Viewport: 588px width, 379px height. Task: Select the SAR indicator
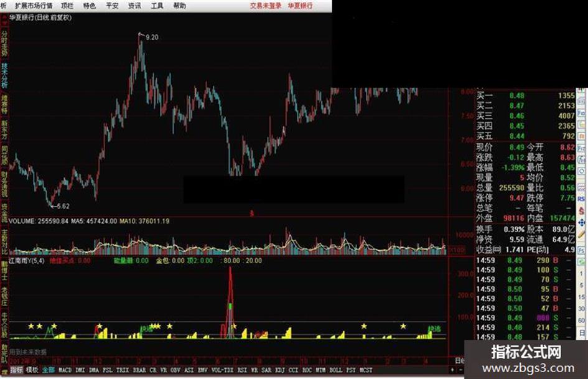coord(266,370)
